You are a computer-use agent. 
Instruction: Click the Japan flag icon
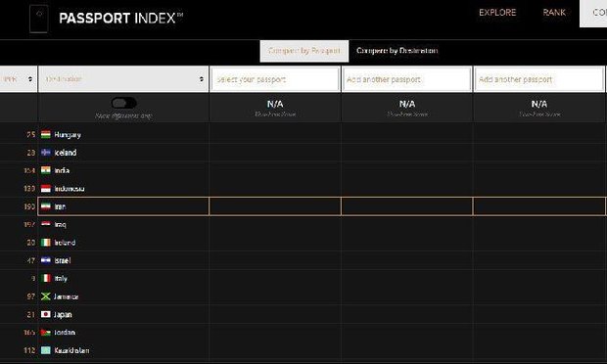tap(46, 314)
